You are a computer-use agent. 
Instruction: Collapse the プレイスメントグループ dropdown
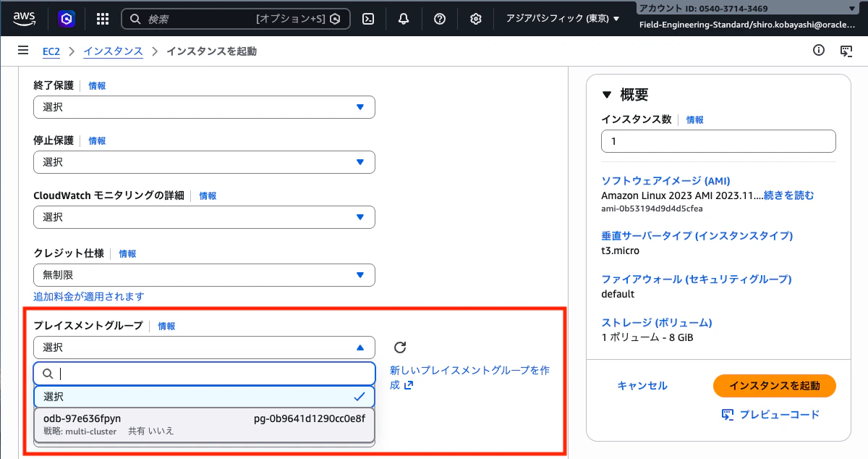[204, 348]
